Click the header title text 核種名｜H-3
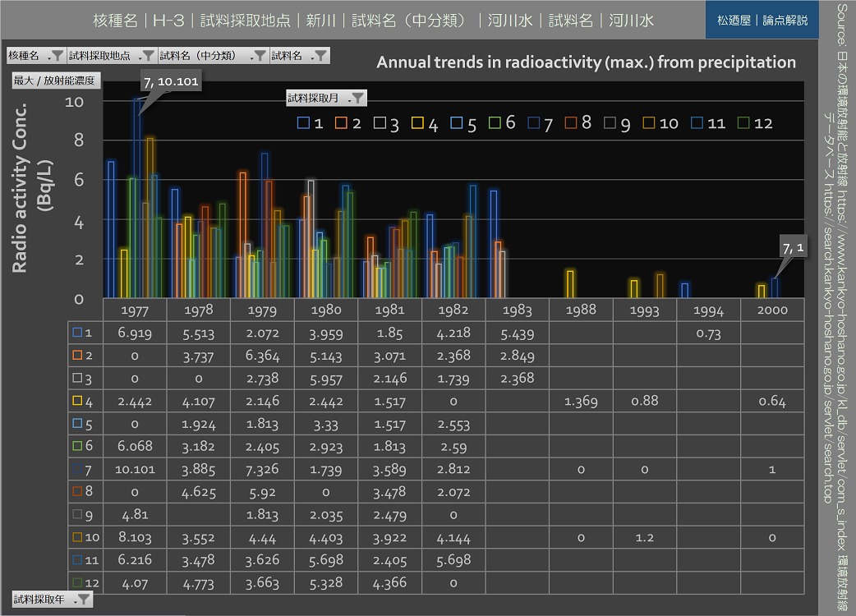This screenshot has height=616, width=856. [139, 21]
